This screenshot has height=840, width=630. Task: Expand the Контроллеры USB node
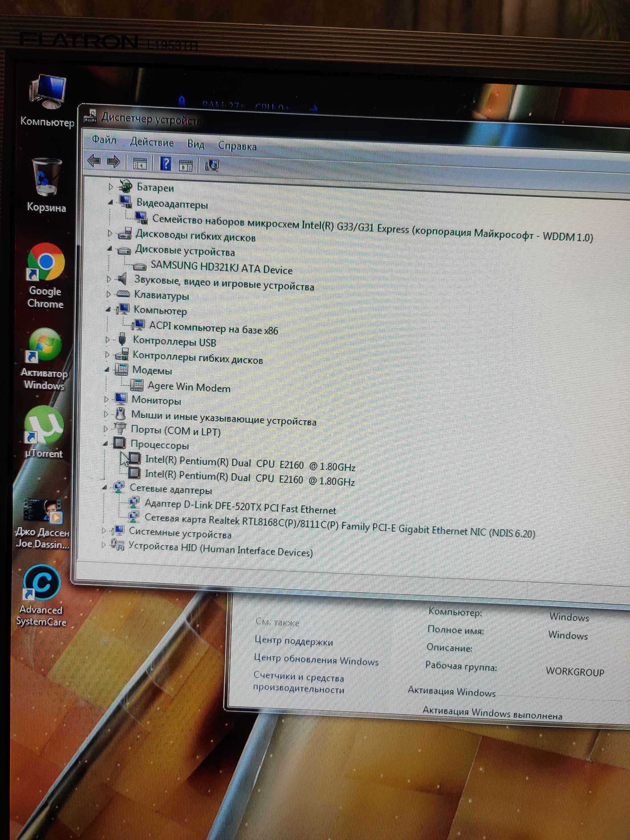coord(107,340)
